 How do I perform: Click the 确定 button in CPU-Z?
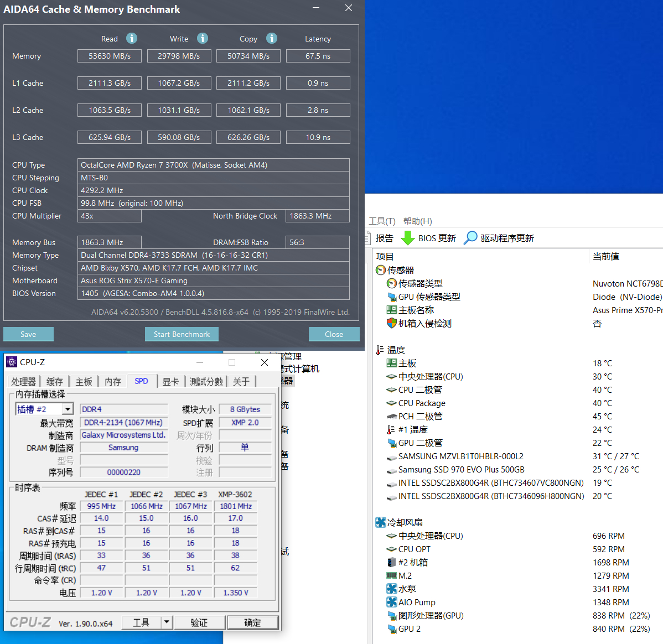[x=252, y=622]
